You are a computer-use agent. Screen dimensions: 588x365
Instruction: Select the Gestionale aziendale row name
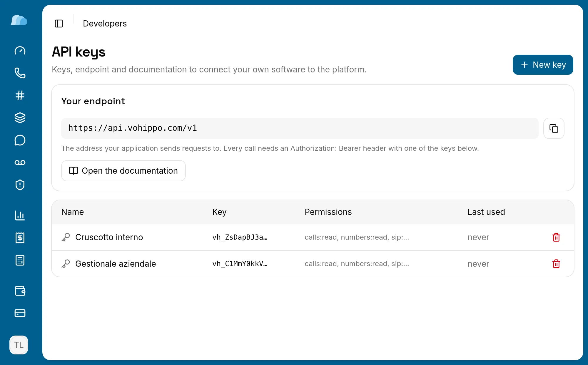(116, 264)
